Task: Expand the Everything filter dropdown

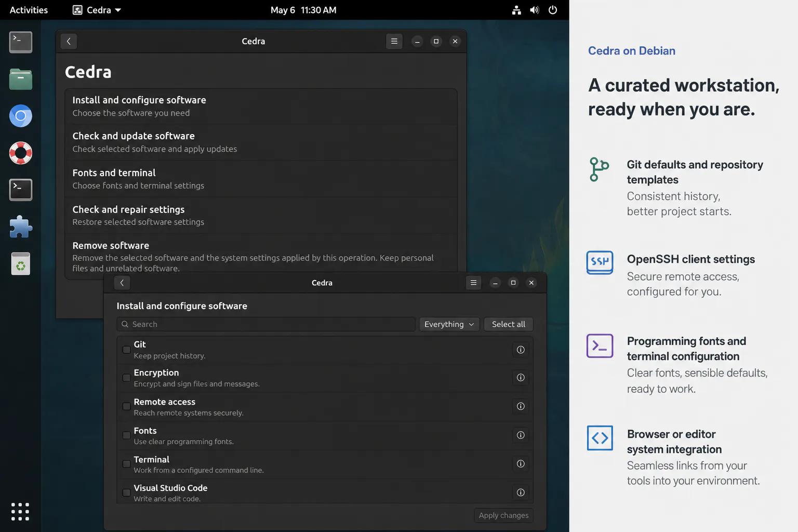Action: click(449, 324)
